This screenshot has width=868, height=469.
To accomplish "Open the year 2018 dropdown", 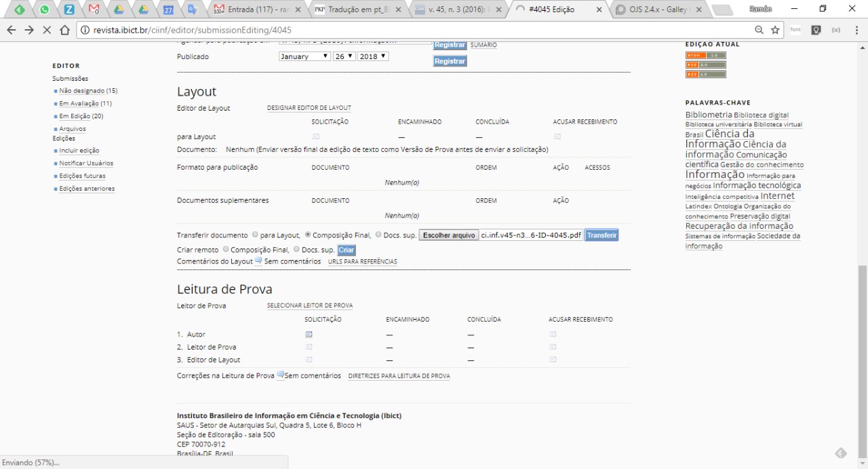I will pos(373,56).
